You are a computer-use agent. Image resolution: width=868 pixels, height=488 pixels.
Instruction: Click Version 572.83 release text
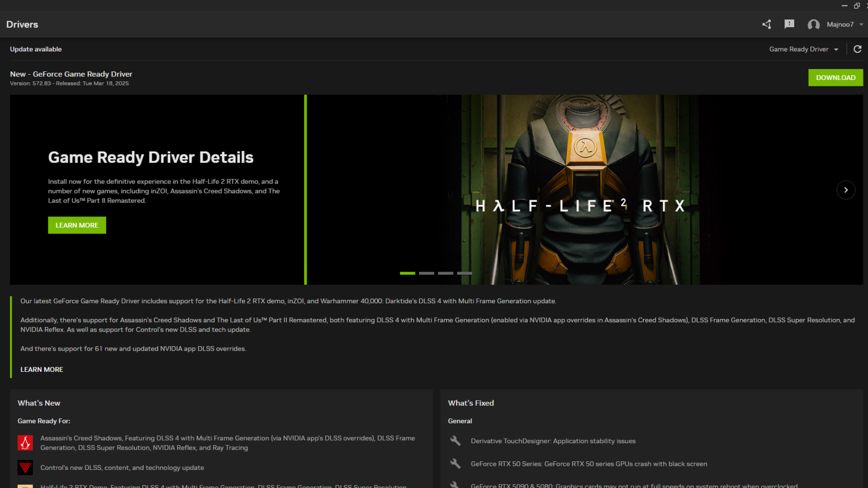click(69, 84)
